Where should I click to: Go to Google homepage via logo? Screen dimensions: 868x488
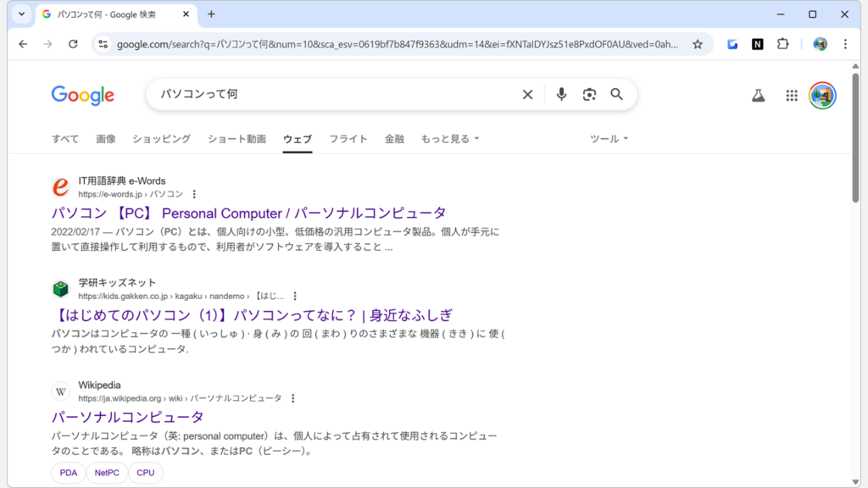83,95
